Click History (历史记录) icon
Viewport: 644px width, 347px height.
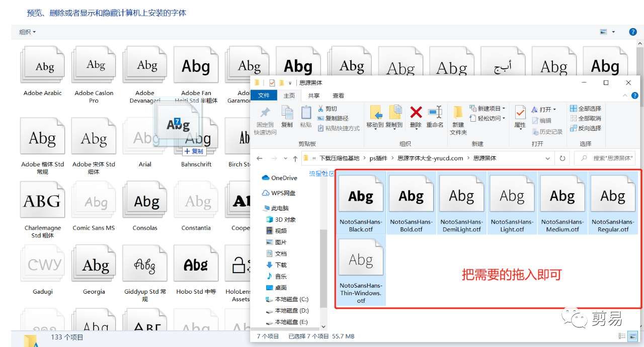click(535, 132)
